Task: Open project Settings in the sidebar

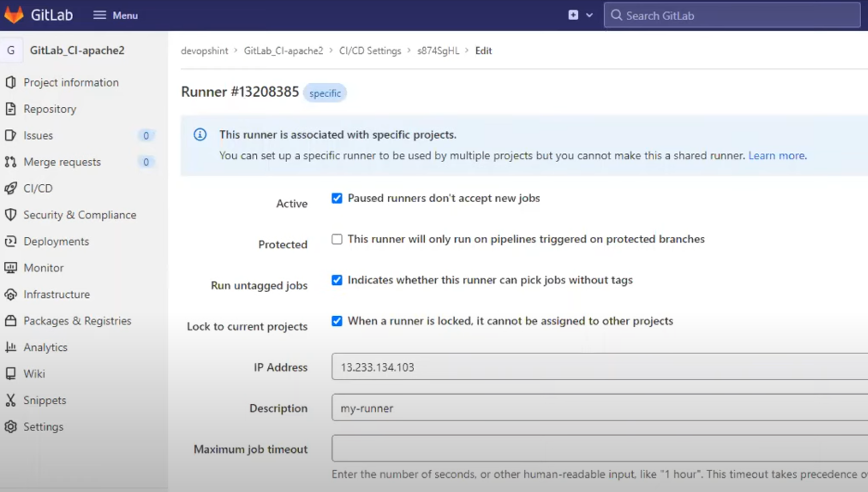Action: point(43,426)
